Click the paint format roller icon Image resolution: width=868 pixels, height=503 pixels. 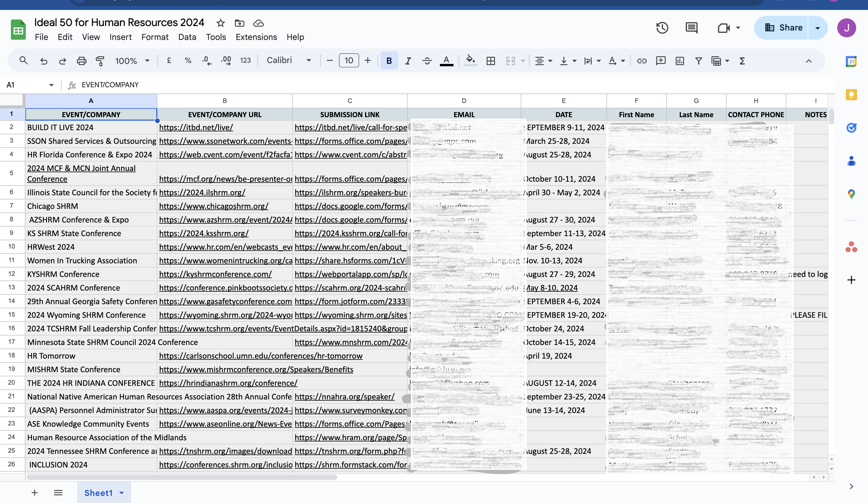point(100,61)
